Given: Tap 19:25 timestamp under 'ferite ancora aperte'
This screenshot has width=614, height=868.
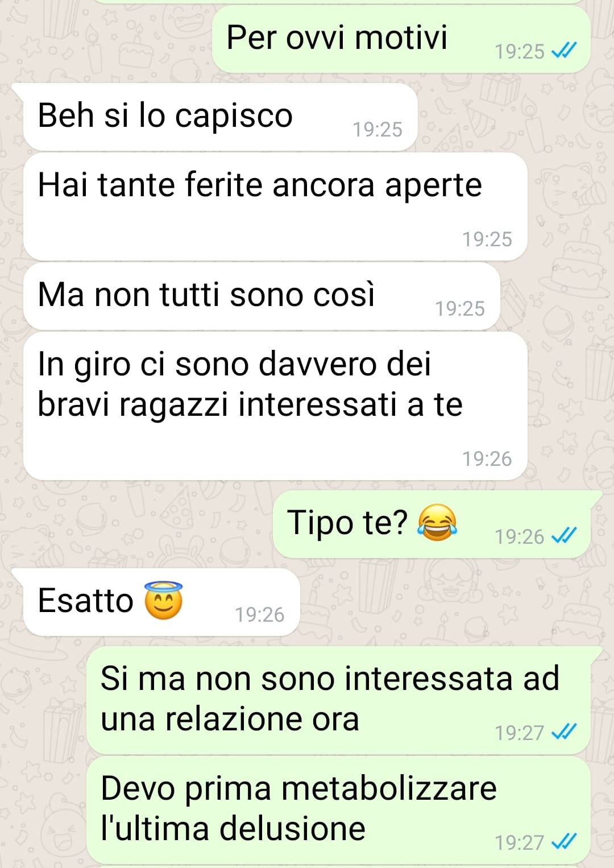Looking at the screenshot, I should click(487, 239).
